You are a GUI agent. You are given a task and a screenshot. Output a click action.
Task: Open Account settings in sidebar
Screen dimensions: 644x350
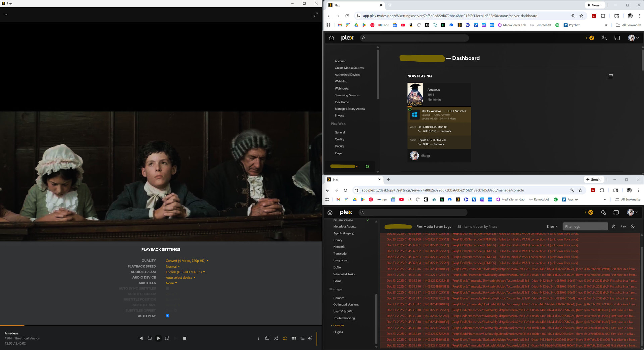pyautogui.click(x=340, y=61)
